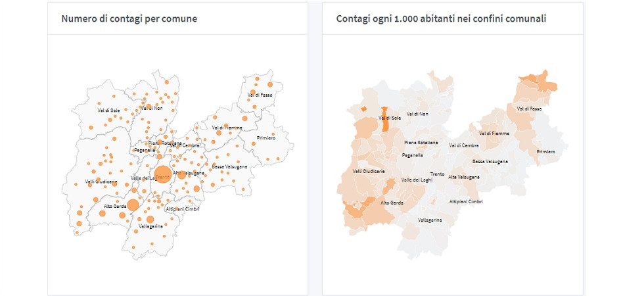Click the Val di Non label on the left map

(150, 108)
